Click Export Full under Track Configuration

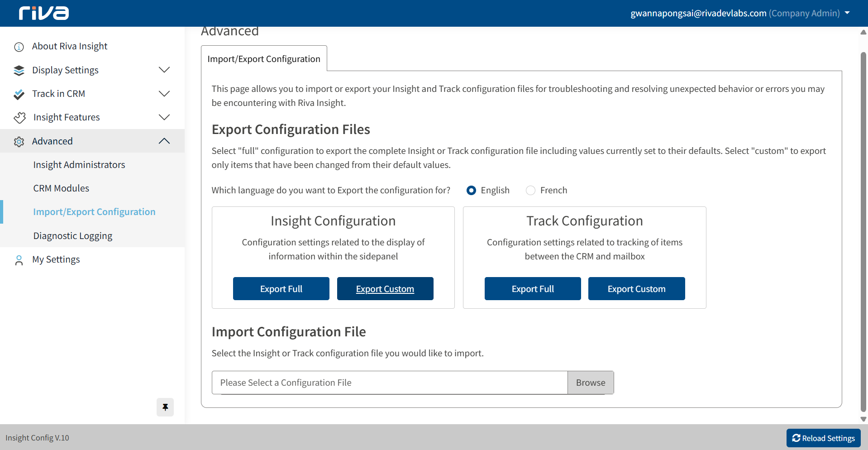[533, 289]
